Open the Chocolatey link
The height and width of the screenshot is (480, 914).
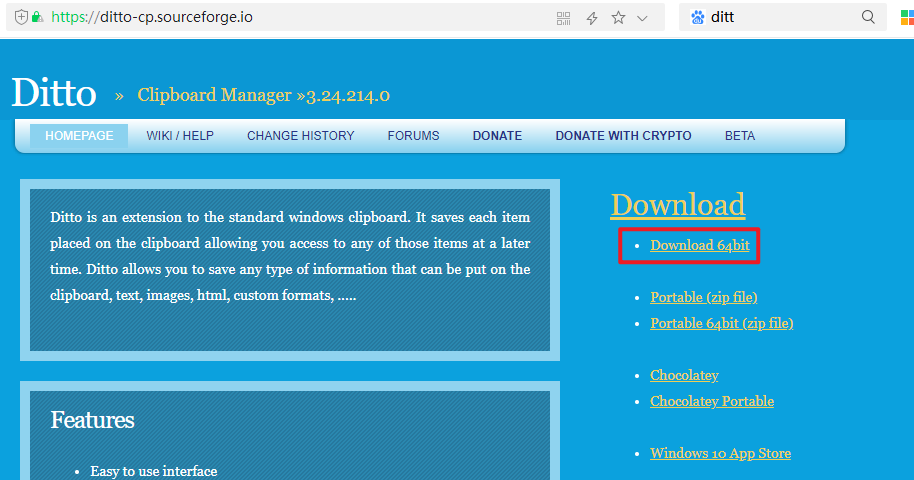[x=684, y=375]
